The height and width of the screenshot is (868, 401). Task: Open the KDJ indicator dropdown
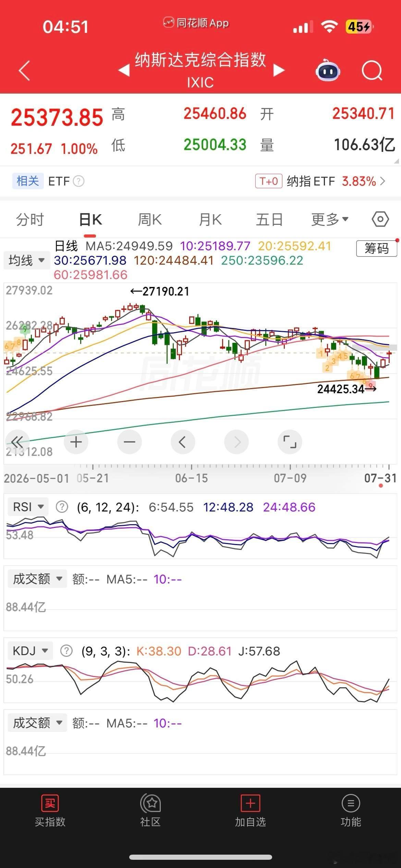coord(30,651)
